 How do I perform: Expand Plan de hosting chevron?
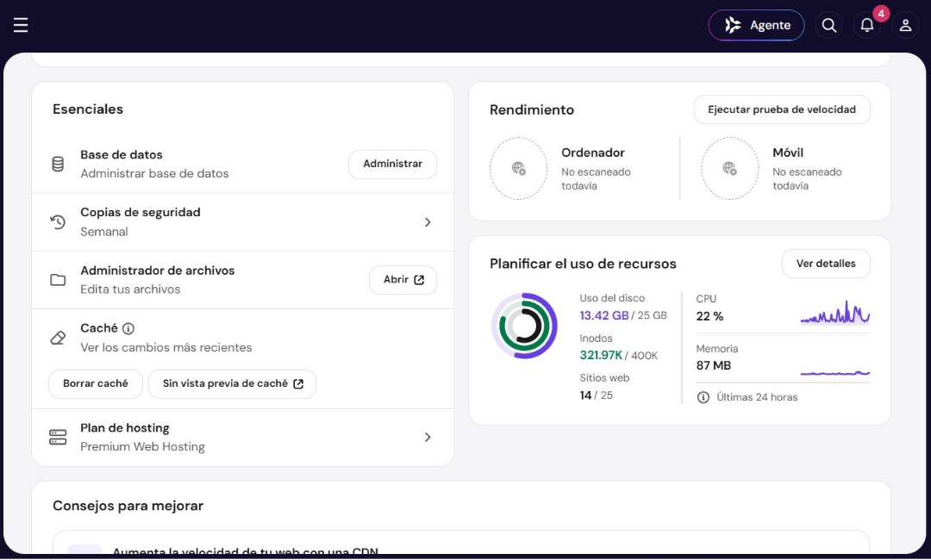[x=428, y=437]
